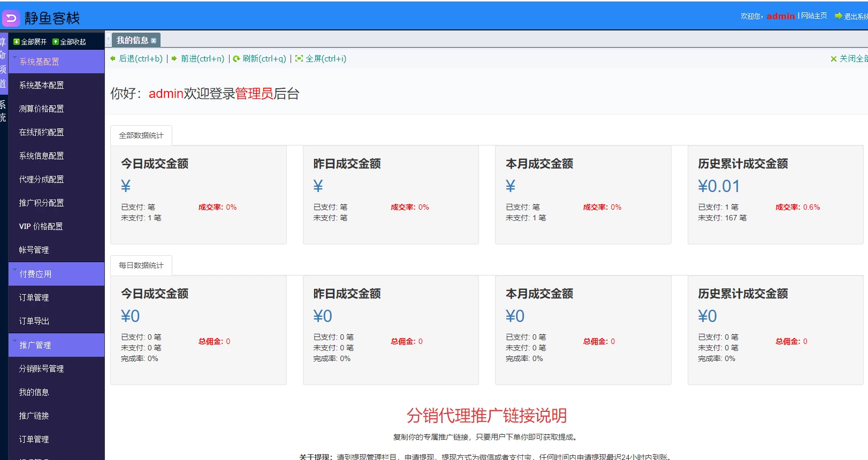Click the green 全部展开 expand-all icon

(x=17, y=42)
